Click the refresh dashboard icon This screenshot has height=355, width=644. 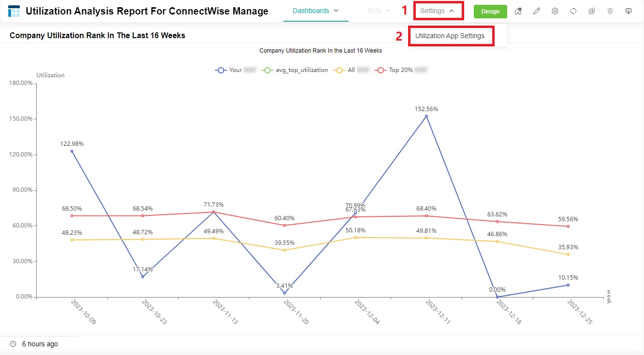[x=573, y=11]
